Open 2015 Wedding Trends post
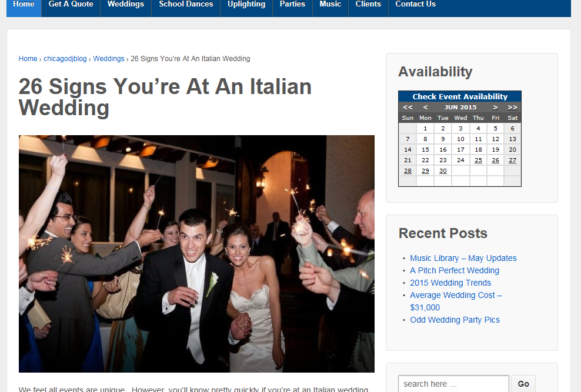 (450, 283)
